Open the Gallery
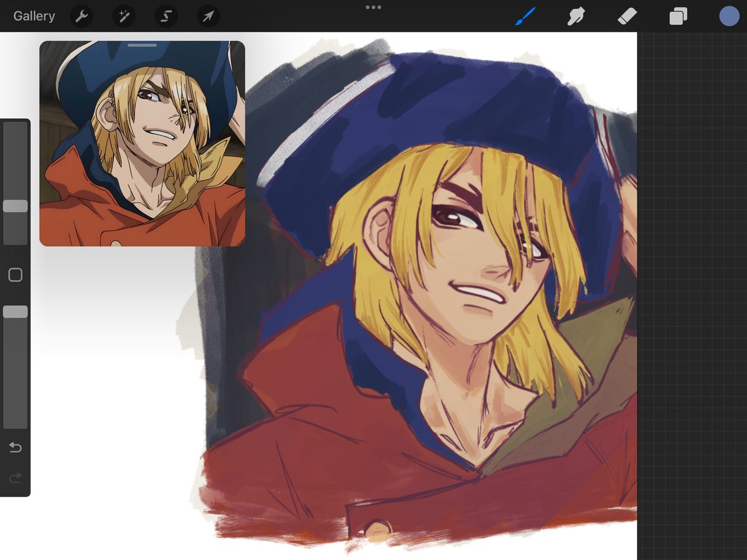The width and height of the screenshot is (747, 560). (34, 16)
